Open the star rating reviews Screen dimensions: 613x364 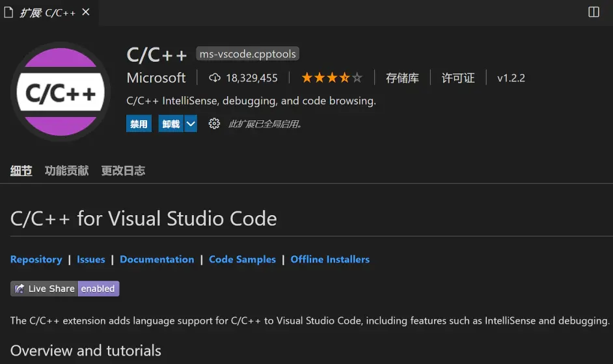(x=331, y=78)
